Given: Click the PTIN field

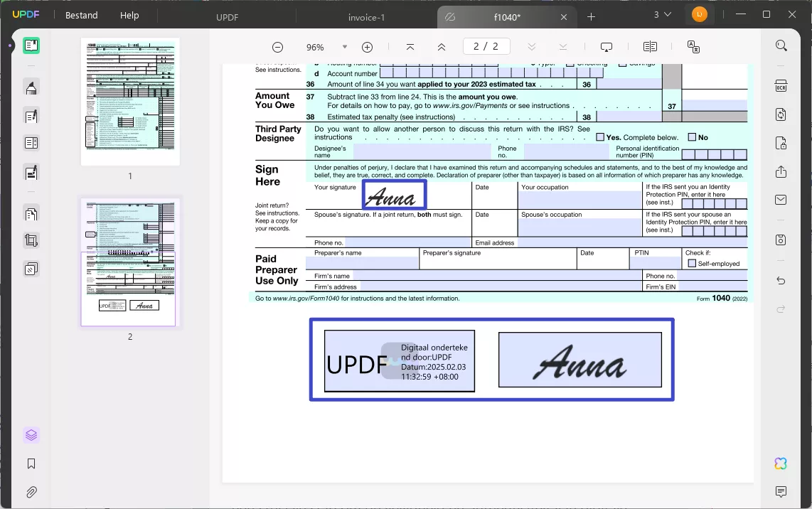Looking at the screenshot, I should 656,263.
